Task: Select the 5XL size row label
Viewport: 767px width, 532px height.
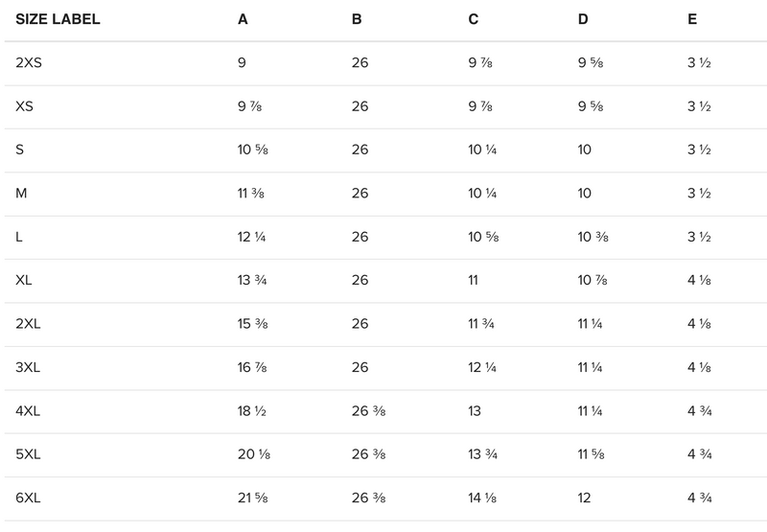Action: [x=29, y=455]
